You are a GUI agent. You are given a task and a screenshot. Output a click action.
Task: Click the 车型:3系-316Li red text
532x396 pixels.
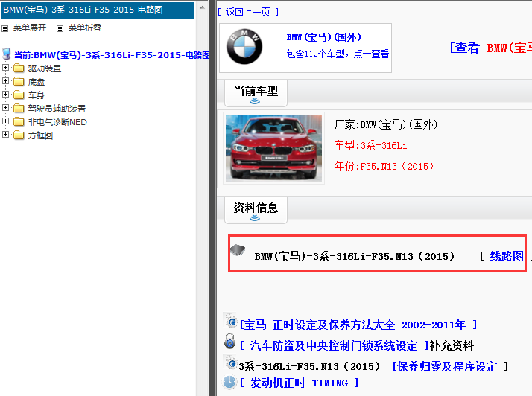coord(370,145)
